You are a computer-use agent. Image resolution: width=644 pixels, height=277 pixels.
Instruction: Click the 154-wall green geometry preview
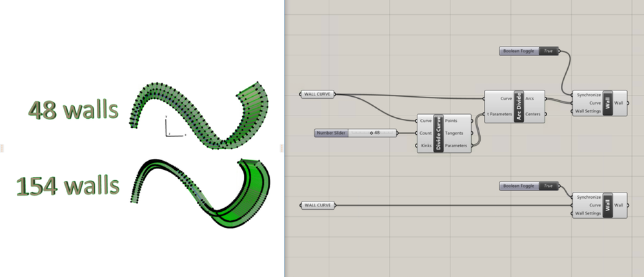201,193
